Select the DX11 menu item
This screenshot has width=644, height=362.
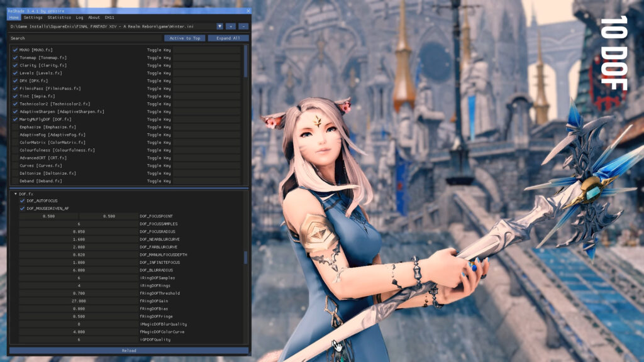(x=109, y=18)
